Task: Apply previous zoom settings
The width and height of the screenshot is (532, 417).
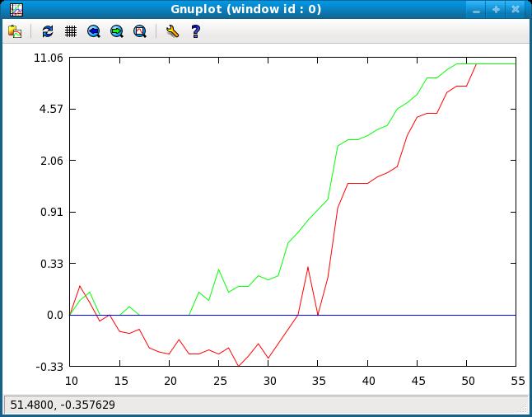Action: 94,31
